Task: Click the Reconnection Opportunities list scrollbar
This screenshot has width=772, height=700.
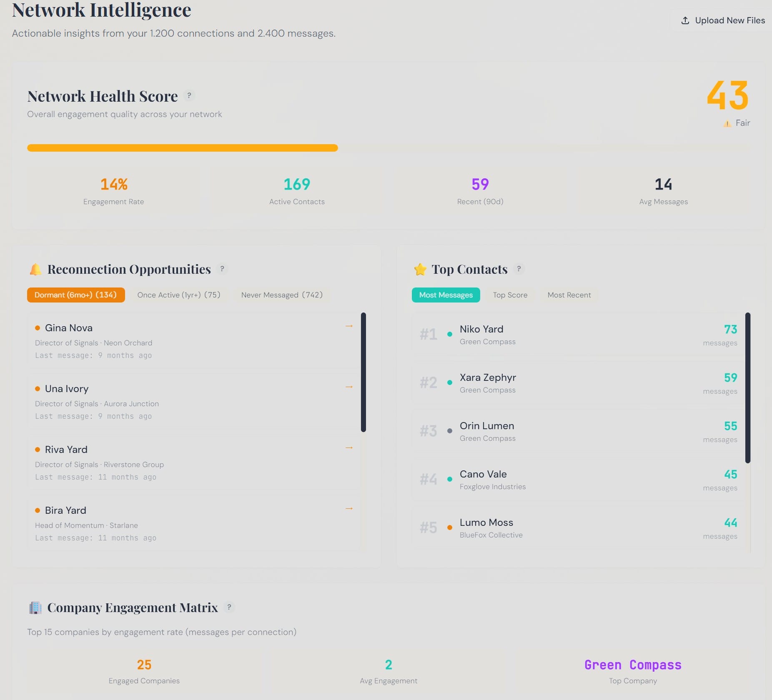Action: [363, 372]
